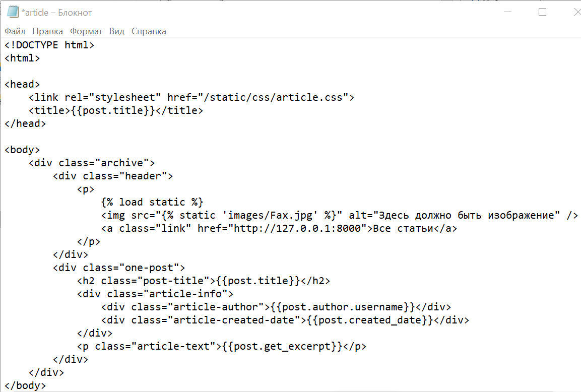
Task: Click on the div class archive line
Action: pyautogui.click(x=92, y=163)
